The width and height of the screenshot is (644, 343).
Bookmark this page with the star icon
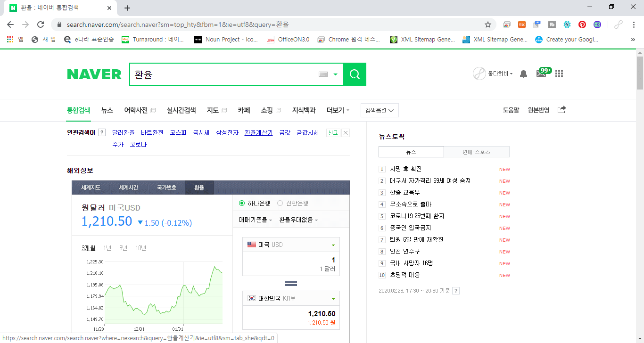(x=488, y=24)
